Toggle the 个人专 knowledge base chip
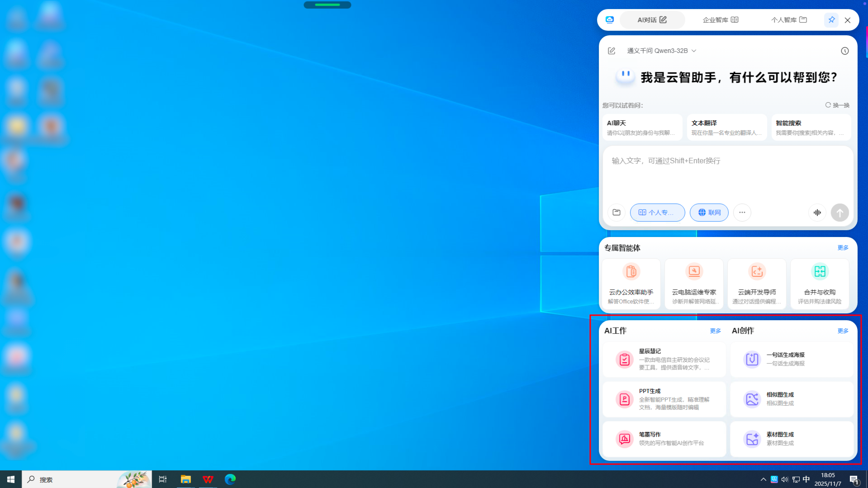868x488 pixels. (657, 213)
